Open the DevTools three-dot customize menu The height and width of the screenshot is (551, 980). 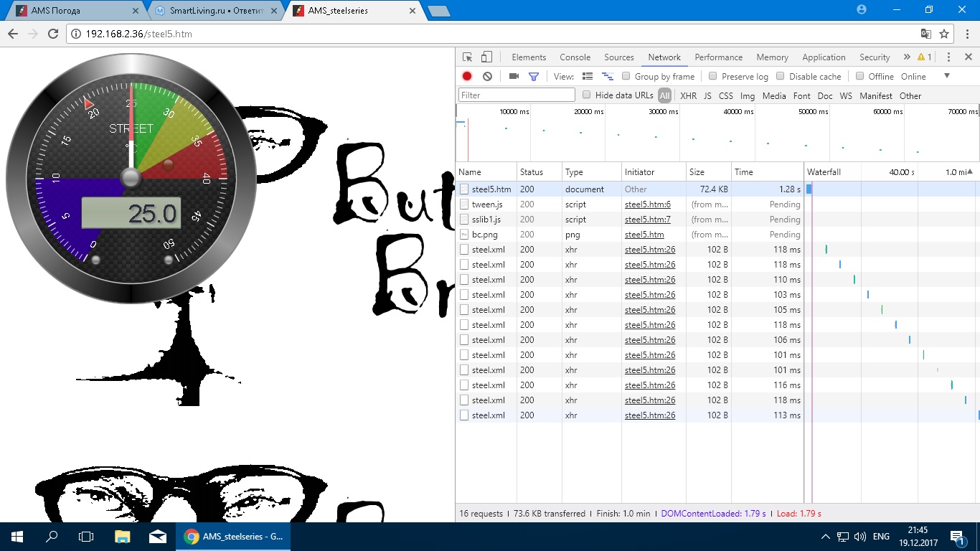tap(948, 57)
